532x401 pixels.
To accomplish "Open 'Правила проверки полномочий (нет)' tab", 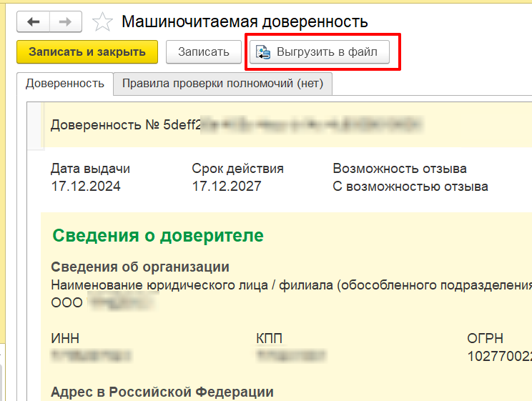I will point(222,84).
